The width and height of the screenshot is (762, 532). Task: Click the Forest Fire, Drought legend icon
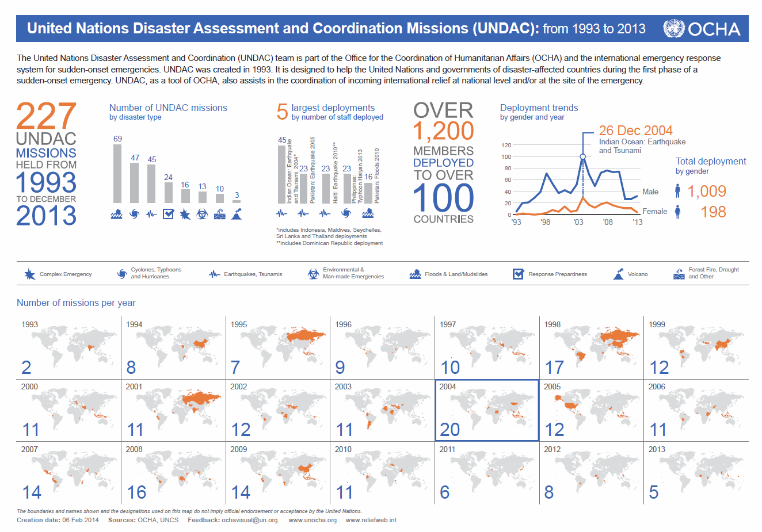point(679,274)
